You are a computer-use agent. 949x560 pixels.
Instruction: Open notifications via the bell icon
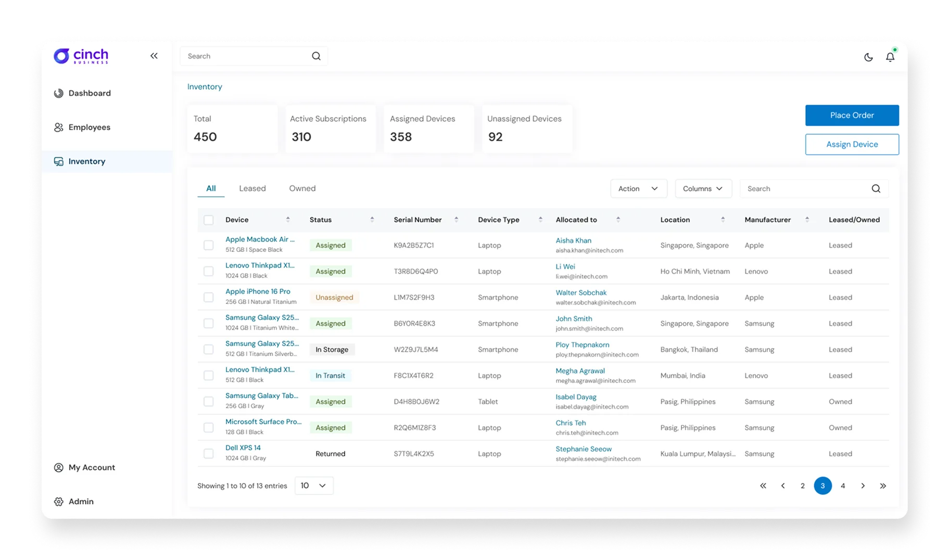coord(890,57)
